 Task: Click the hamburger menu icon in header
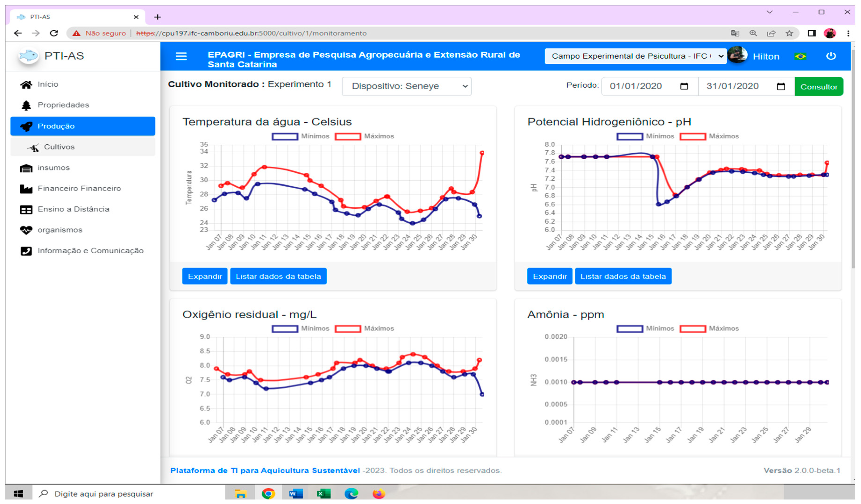point(181,56)
